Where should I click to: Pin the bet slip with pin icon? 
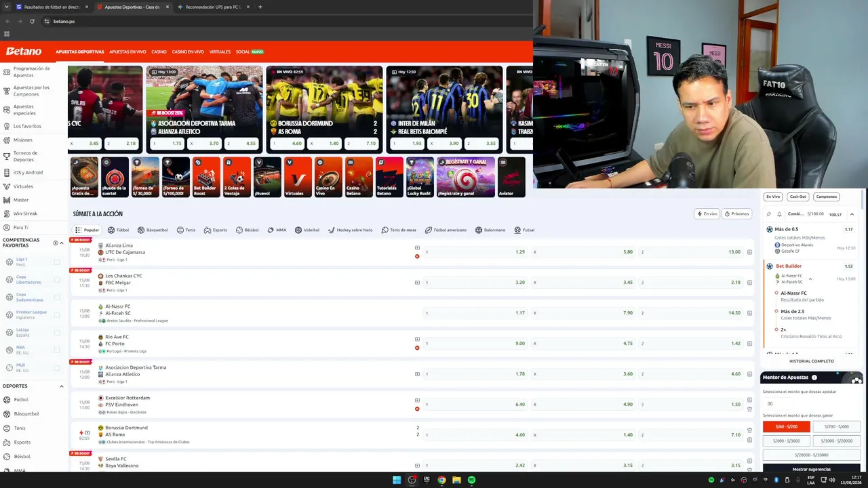click(x=768, y=214)
